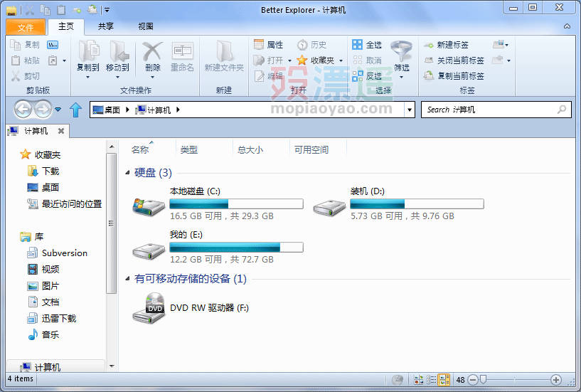The height and width of the screenshot is (392, 581).
Task: Create a New Folder (新建文件夹)
Action: [224, 57]
